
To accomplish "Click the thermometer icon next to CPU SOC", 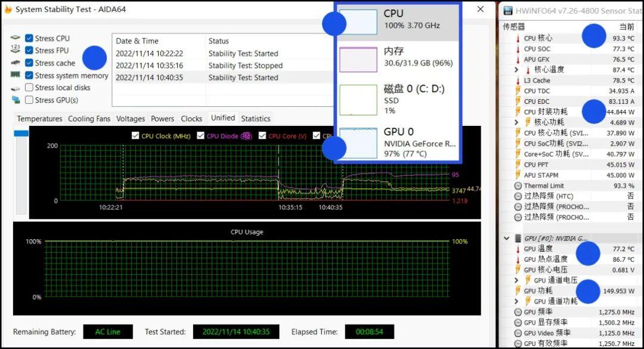I will coord(518,49).
